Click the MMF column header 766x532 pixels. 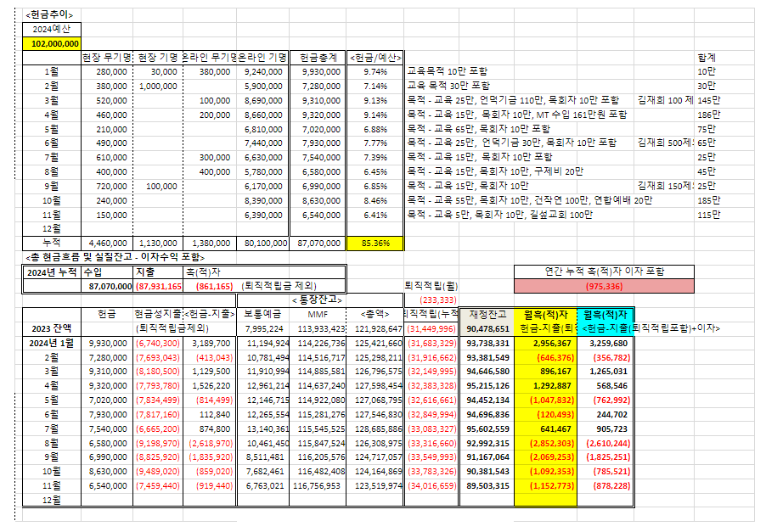[x=318, y=314]
